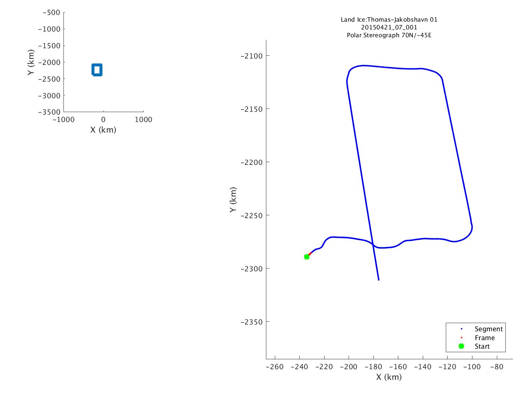Click the overview map 'Y (km)' axis label

click(x=31, y=62)
